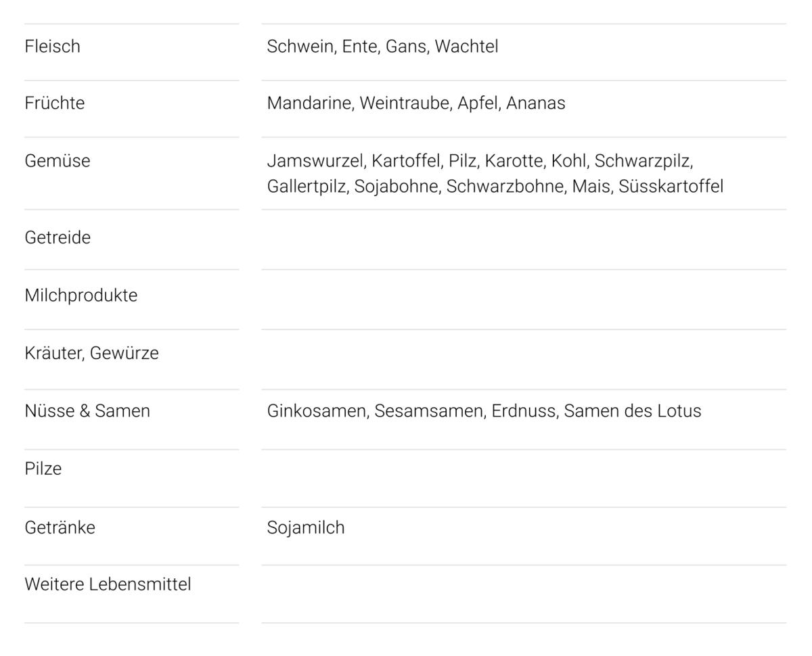Select the word Ginkosamen
Viewport: 812px width, 656px height.
tap(316, 411)
